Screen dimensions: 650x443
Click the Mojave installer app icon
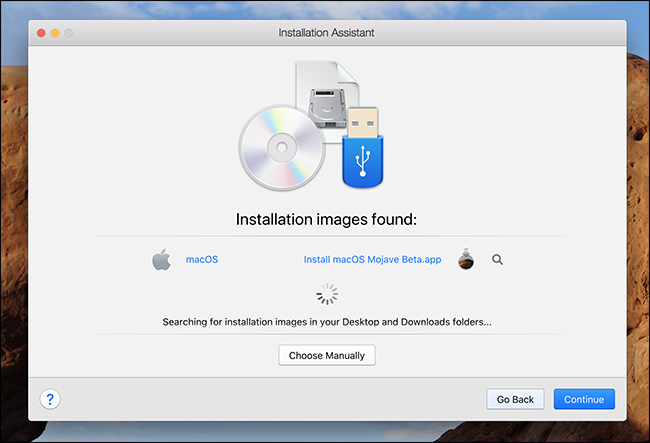(466, 259)
